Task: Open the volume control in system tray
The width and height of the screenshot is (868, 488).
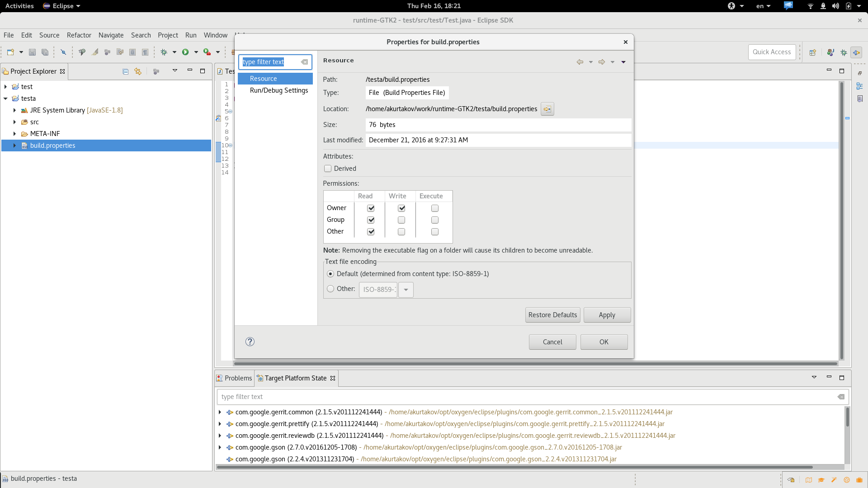Action: [x=835, y=6]
